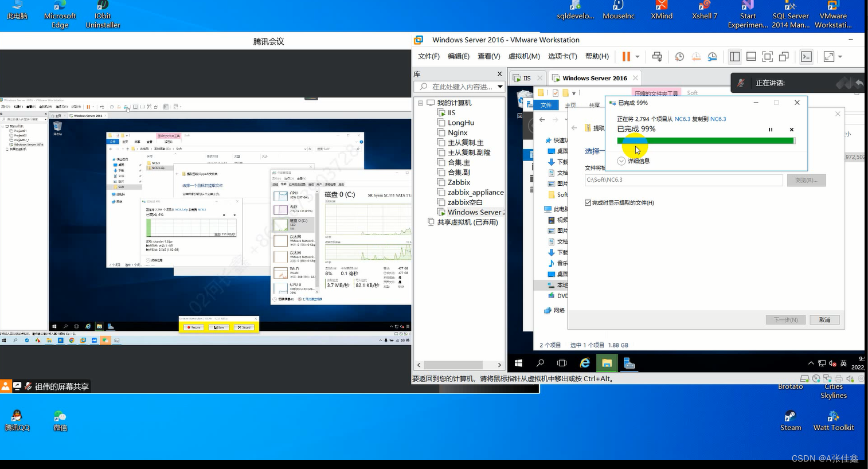Image resolution: width=868 pixels, height=469 pixels.
Task: Open Task View in guest taskbar
Action: 562,363
